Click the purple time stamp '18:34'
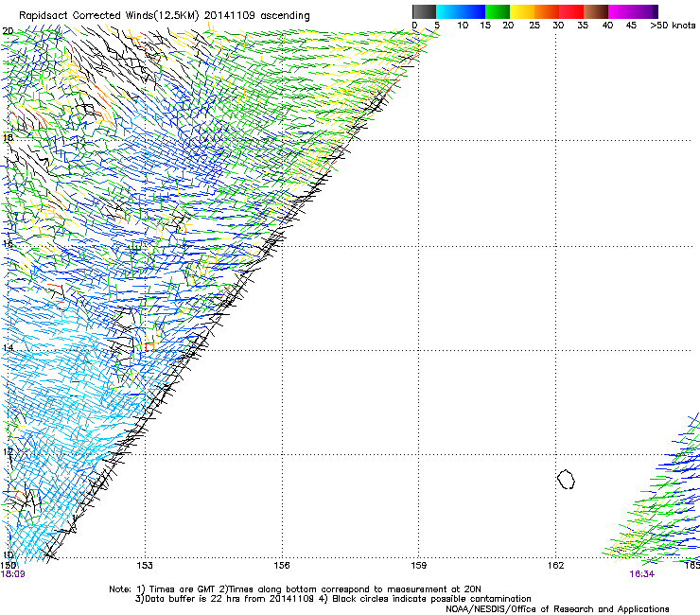 pyautogui.click(x=641, y=574)
